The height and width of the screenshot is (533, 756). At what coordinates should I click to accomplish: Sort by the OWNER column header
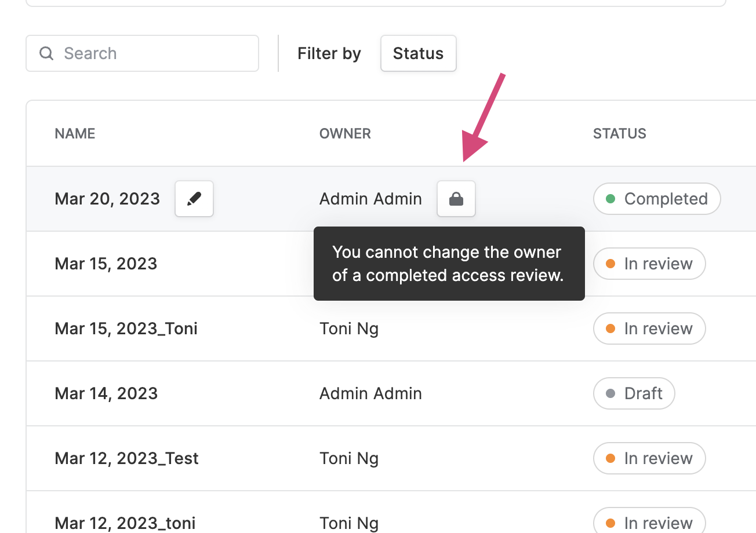point(345,133)
